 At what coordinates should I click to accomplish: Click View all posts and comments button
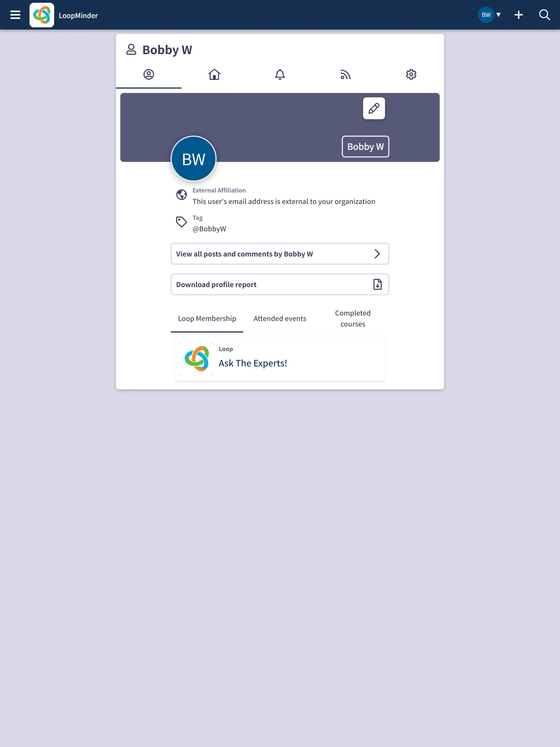point(280,253)
